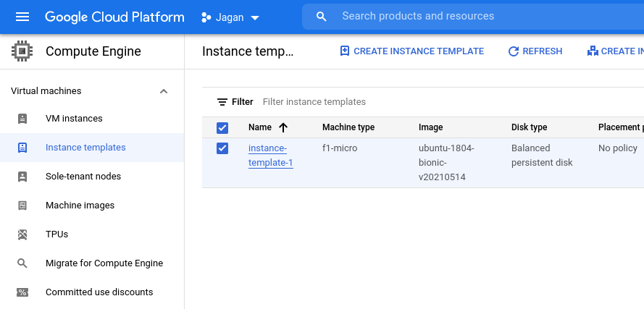Open Committed use discounts page
The width and height of the screenshot is (644, 309).
tap(99, 292)
